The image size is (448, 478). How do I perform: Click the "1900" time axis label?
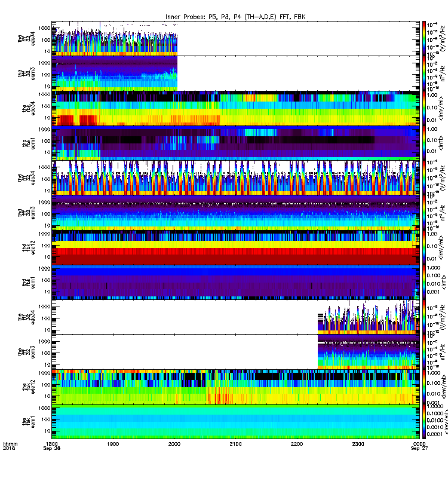(113, 444)
